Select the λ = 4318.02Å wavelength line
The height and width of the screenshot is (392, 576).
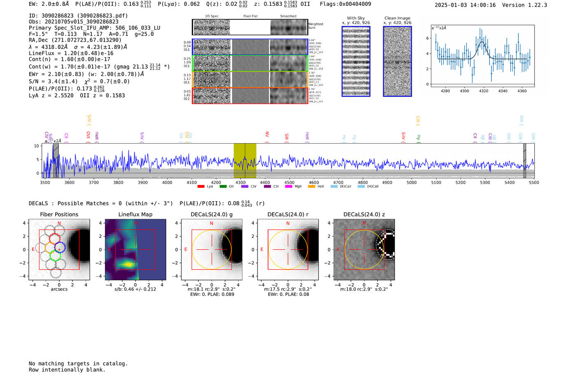[78, 47]
